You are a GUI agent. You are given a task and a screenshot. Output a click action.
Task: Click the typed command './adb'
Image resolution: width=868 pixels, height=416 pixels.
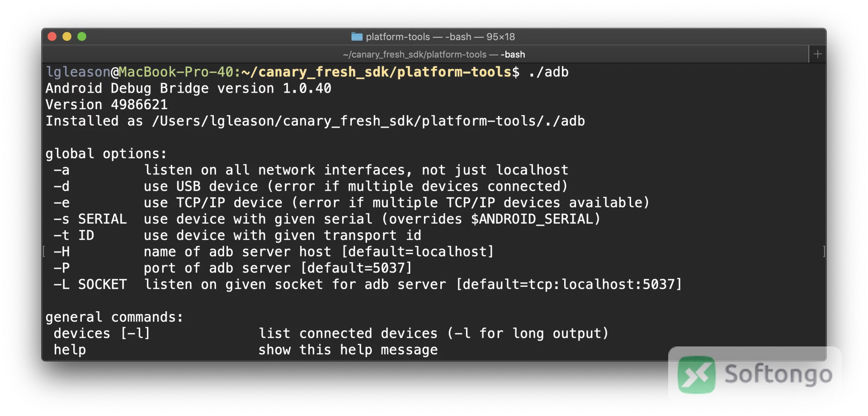point(548,72)
